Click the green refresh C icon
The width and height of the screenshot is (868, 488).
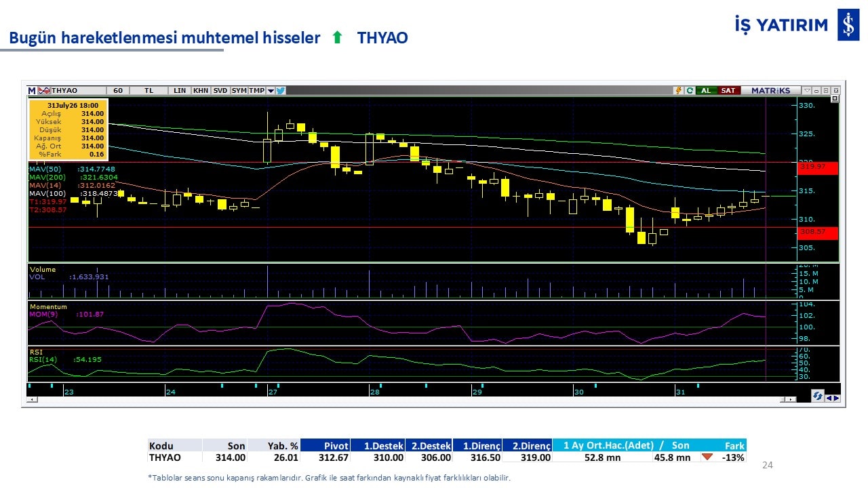pyautogui.click(x=690, y=90)
